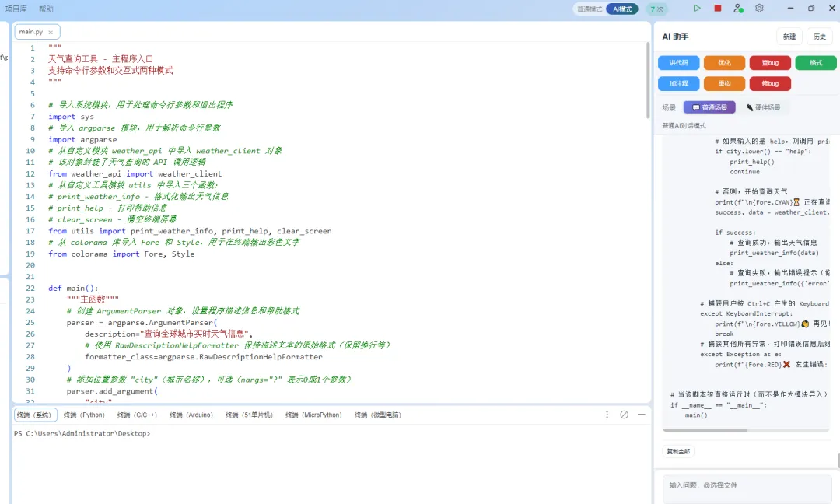Close the main.py tab with its x

[51, 32]
